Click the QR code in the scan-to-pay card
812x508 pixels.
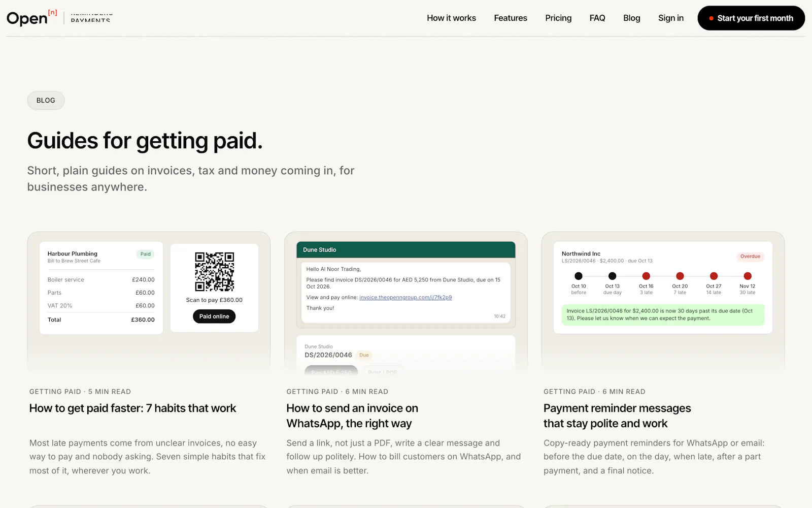tap(215, 272)
